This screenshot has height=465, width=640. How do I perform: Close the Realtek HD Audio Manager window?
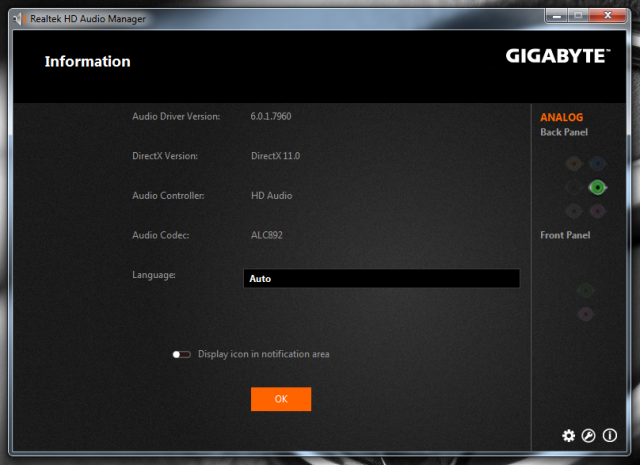tap(607, 16)
